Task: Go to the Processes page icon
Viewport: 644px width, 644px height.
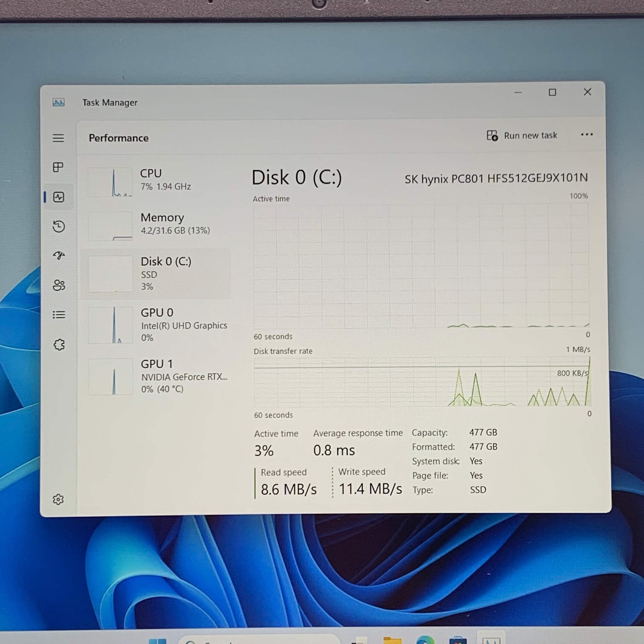Action: pos(58,167)
